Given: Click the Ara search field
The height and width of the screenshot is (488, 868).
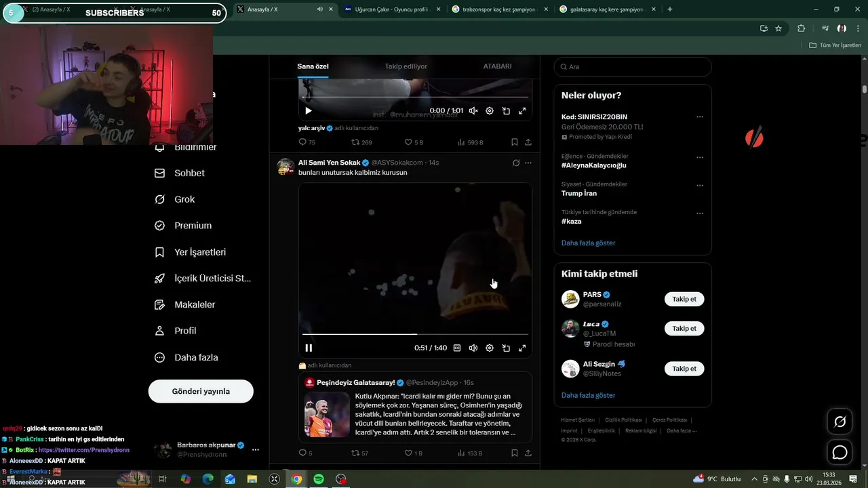Looking at the screenshot, I should coord(633,67).
